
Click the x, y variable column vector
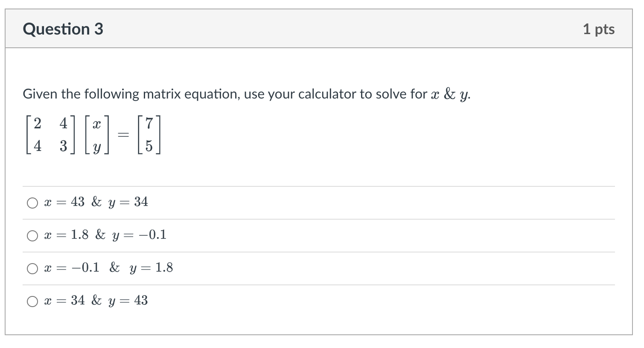(x=97, y=135)
